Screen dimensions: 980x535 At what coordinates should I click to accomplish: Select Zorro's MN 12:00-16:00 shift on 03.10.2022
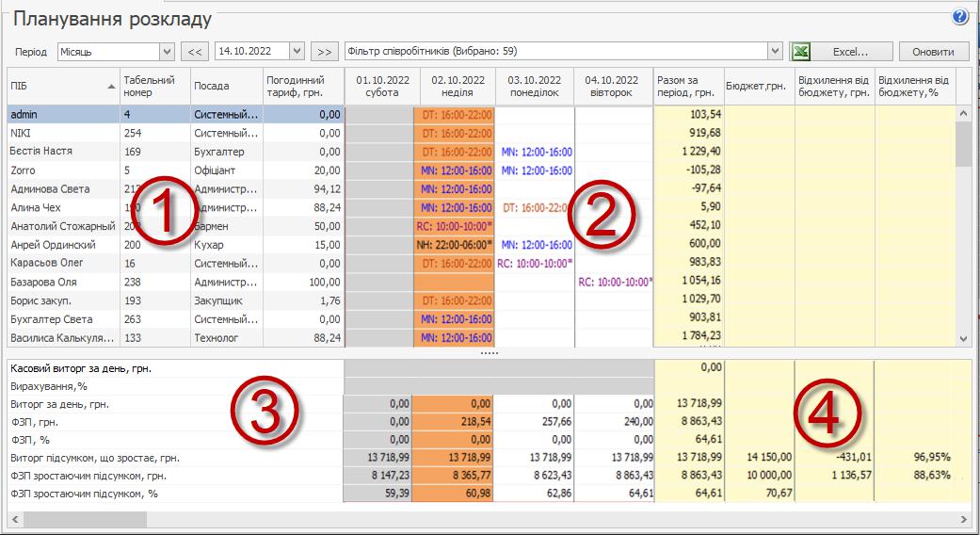(x=536, y=170)
